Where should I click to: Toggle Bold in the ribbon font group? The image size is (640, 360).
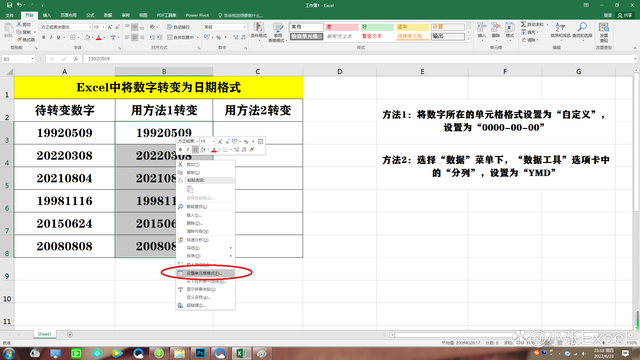tap(44, 38)
